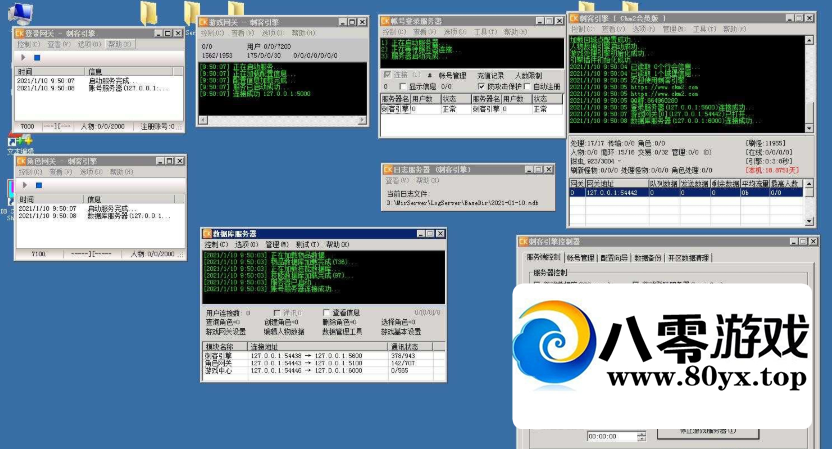Click the CK title icon of 刺客引擎控制器 window
Viewport: 832px width, 449px height.
[x=523, y=241]
